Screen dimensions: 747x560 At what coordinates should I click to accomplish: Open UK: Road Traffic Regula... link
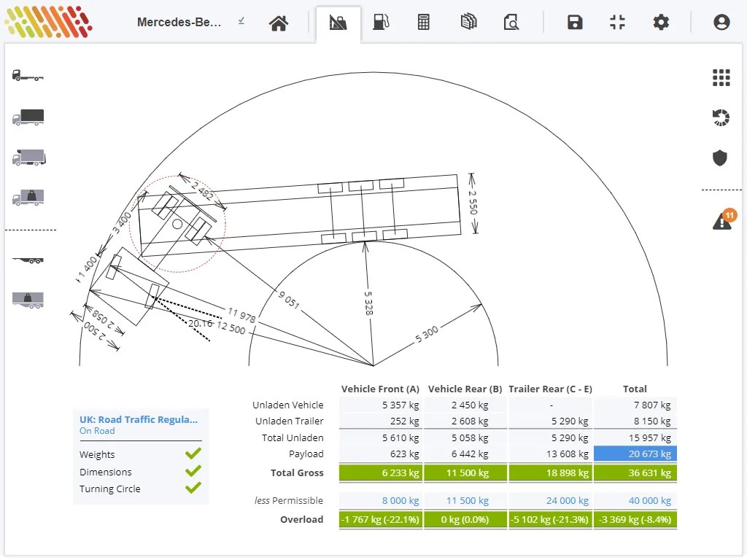tap(138, 419)
